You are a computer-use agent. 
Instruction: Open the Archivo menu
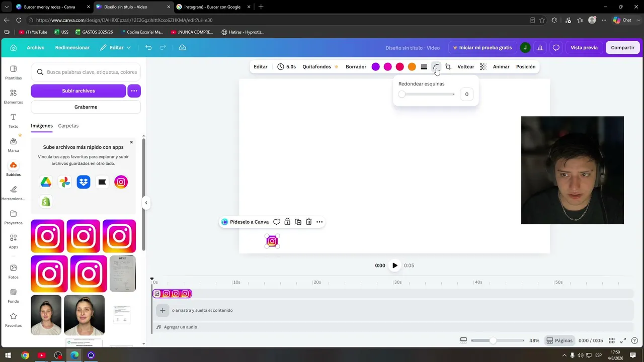point(36,48)
